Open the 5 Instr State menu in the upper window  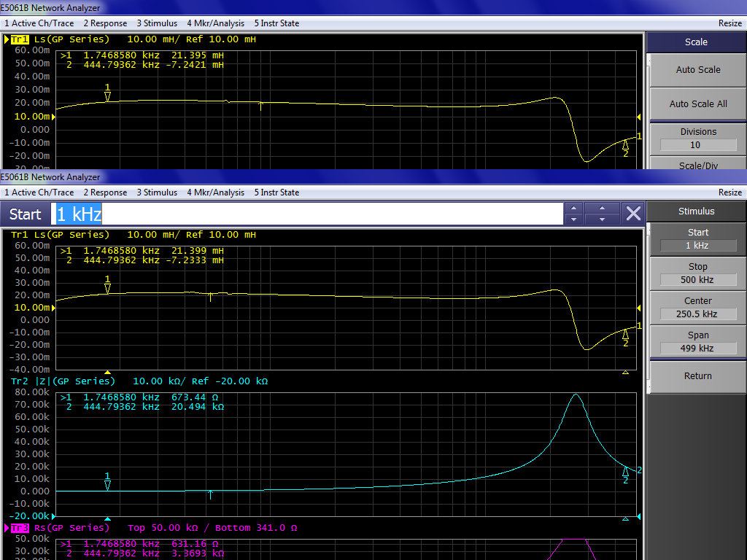point(276,23)
